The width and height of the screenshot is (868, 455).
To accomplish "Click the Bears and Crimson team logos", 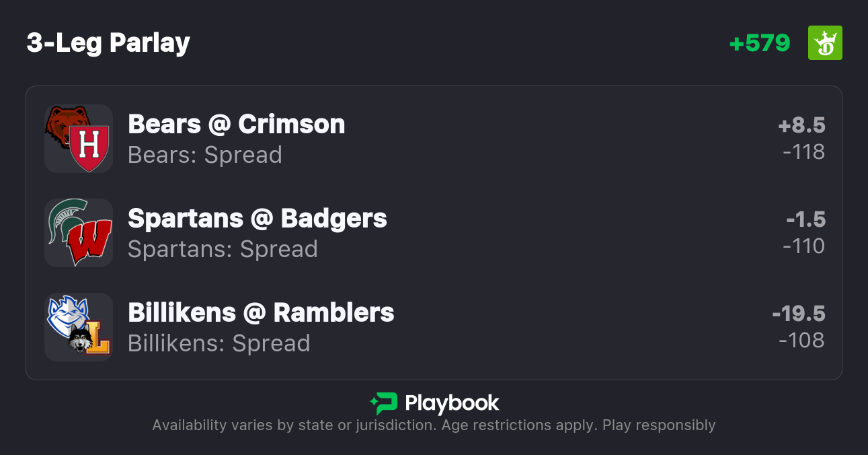I will point(78,139).
